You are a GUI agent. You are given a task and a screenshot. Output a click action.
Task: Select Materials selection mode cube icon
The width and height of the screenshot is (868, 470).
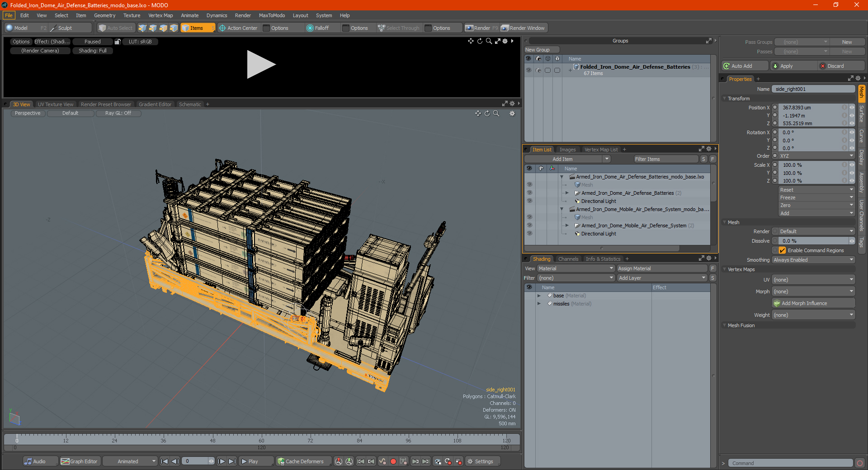(174, 28)
